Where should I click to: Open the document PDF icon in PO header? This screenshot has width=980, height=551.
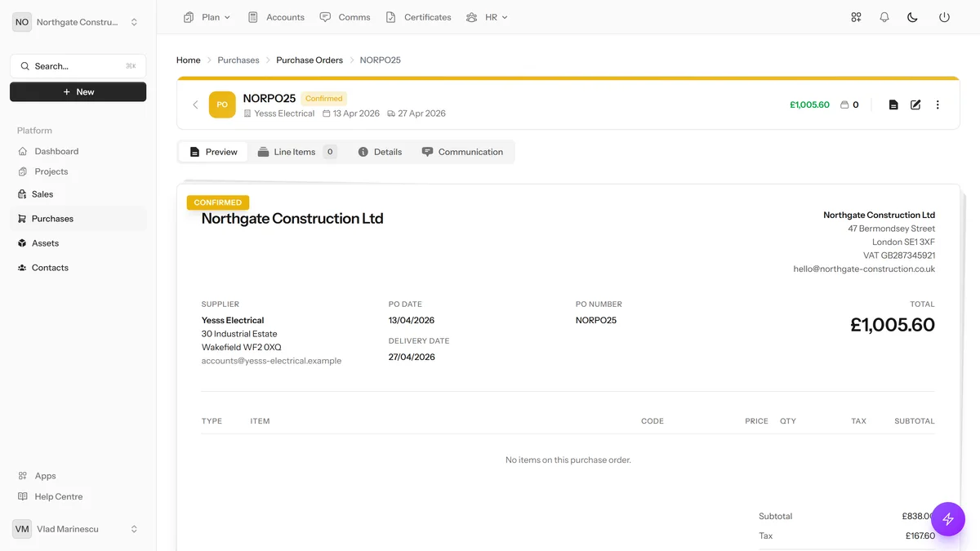coord(893,104)
